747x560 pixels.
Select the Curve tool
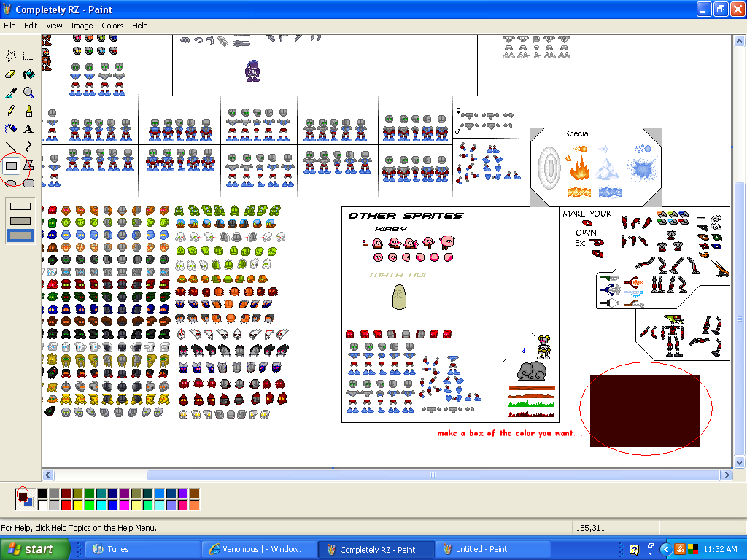pos(28,147)
